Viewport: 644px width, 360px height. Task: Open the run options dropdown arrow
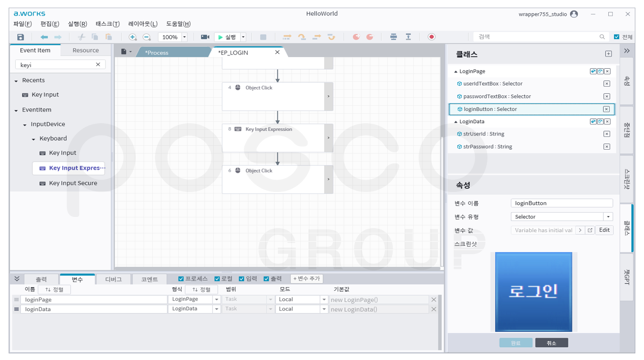tap(243, 37)
